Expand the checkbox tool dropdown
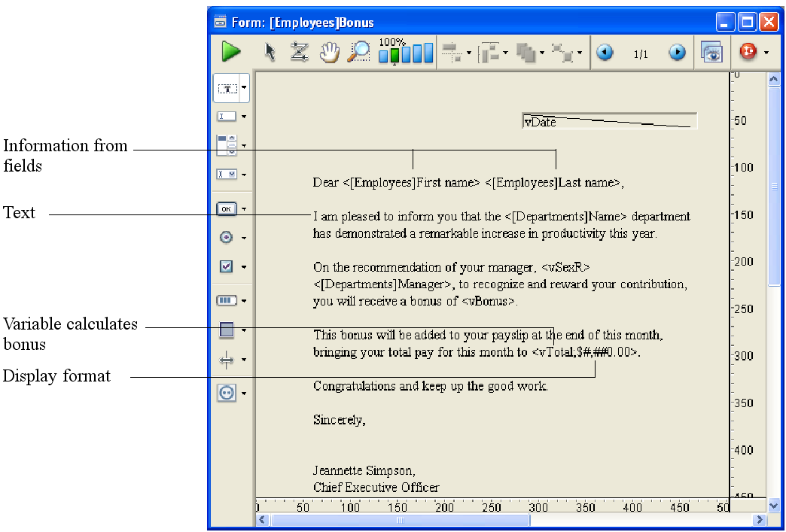The width and height of the screenshot is (786, 532). point(244,266)
